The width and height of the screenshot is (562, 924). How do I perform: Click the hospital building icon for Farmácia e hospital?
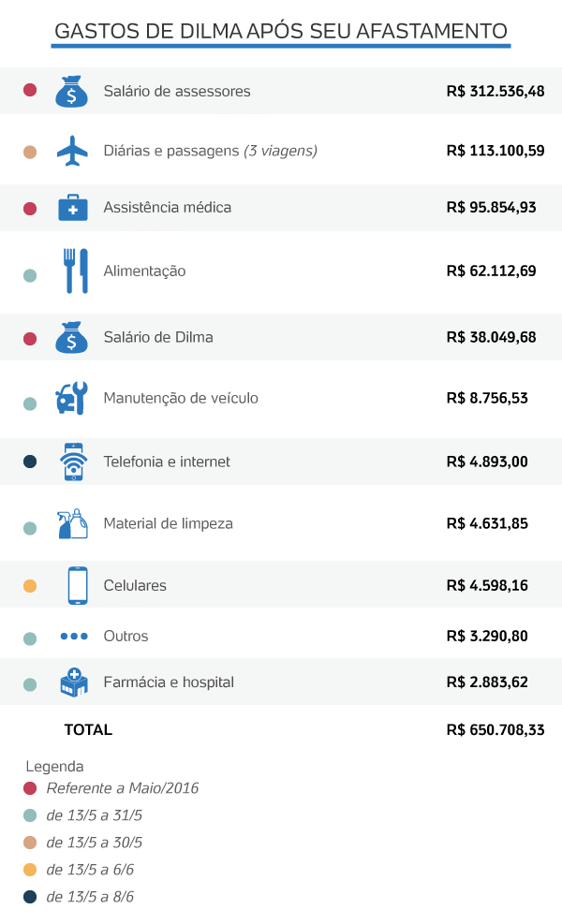tap(74, 683)
